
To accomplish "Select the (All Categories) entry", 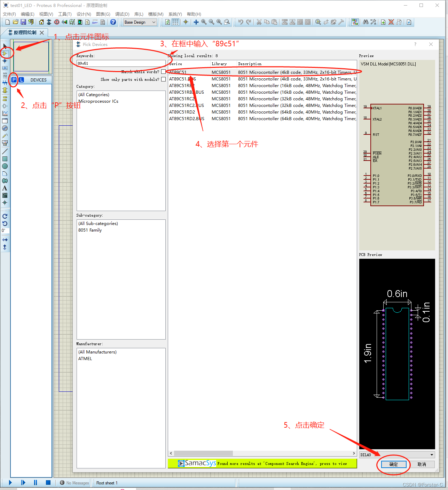I will click(x=94, y=95).
